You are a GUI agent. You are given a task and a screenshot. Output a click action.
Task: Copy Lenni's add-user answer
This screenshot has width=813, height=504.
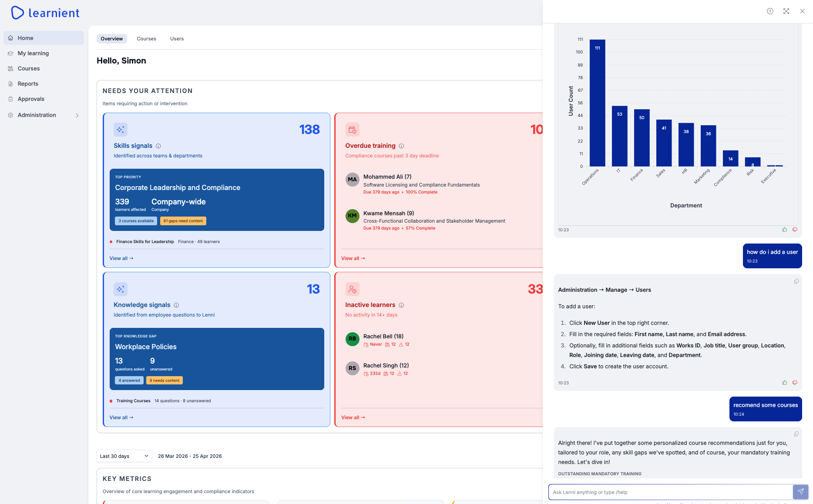coord(796,281)
